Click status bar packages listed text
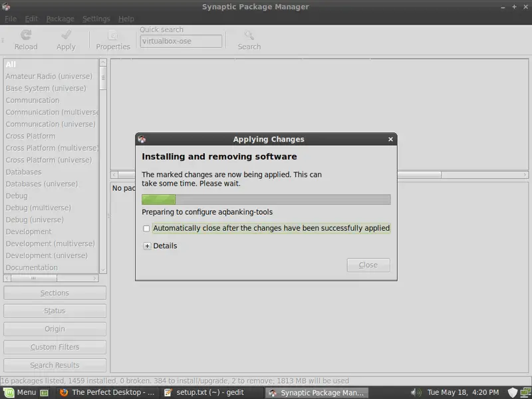 click(x=175, y=380)
